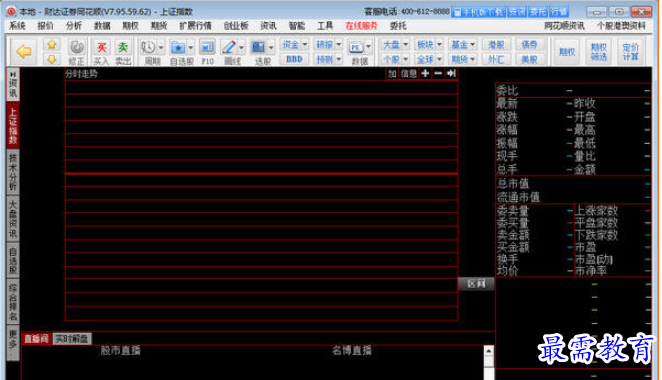662x380 pixels.
Task: Open the 分析 menu
Action: pos(73,26)
